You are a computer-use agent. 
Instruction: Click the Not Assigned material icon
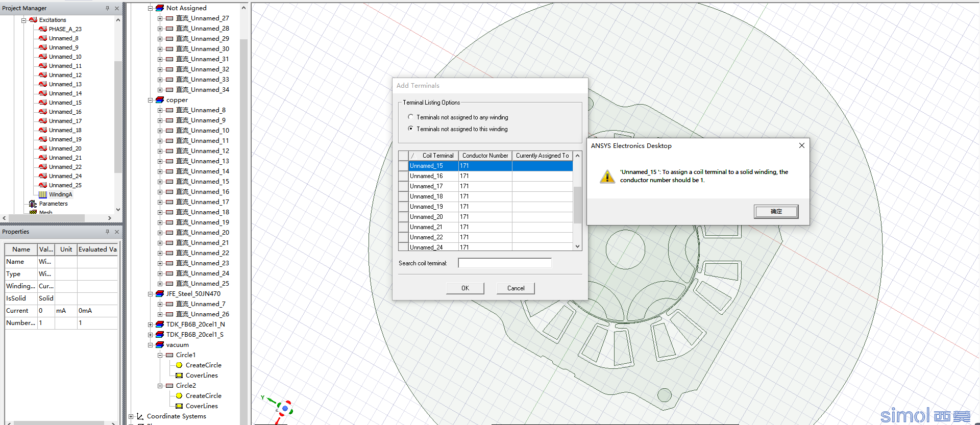(x=160, y=8)
